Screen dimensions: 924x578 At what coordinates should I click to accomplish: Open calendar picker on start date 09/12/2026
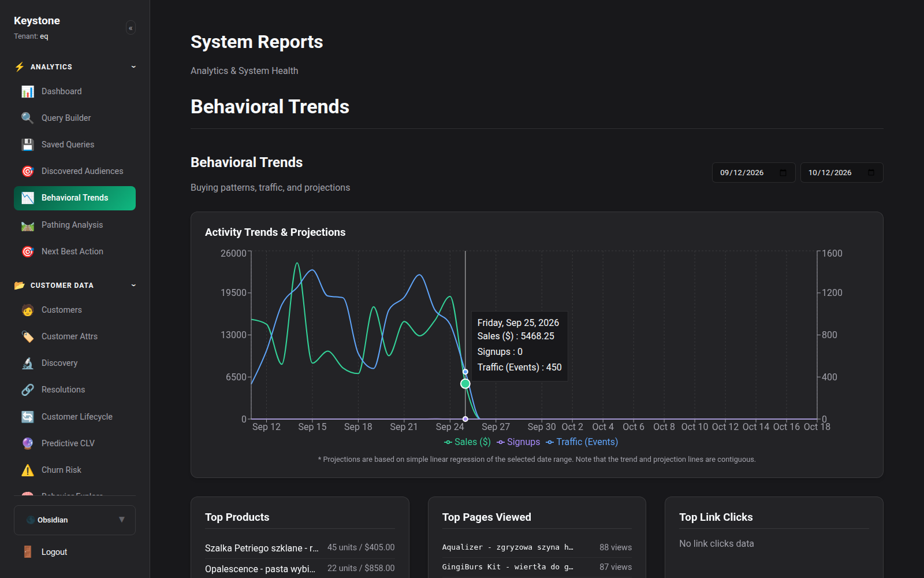tap(783, 173)
